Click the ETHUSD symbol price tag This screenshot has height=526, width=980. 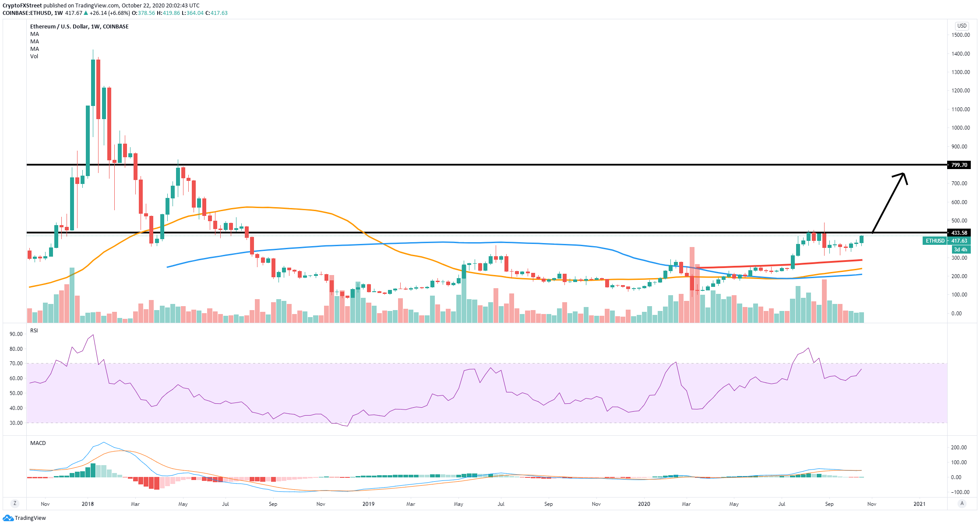(935, 241)
